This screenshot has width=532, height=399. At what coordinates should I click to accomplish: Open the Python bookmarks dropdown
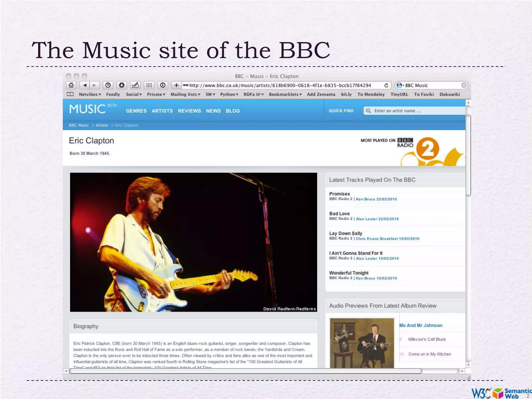(229, 94)
